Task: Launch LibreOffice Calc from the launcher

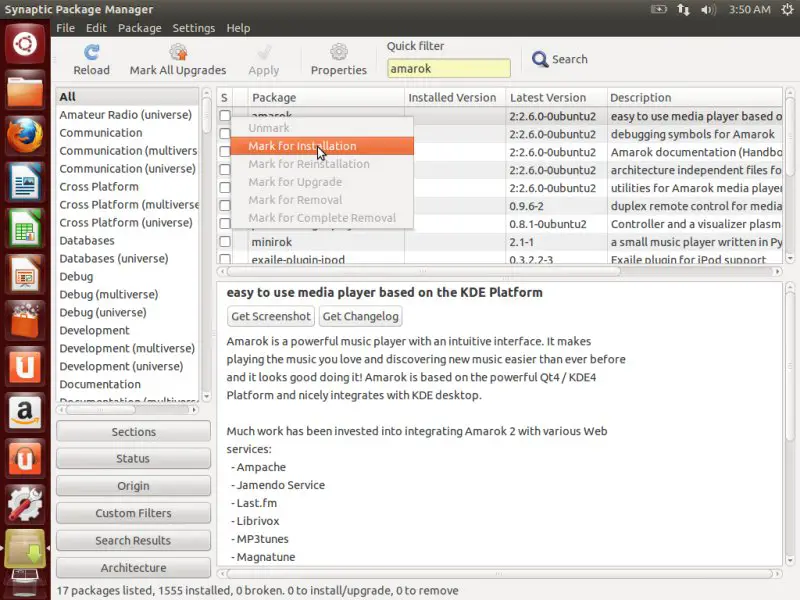Action: pyautogui.click(x=24, y=228)
